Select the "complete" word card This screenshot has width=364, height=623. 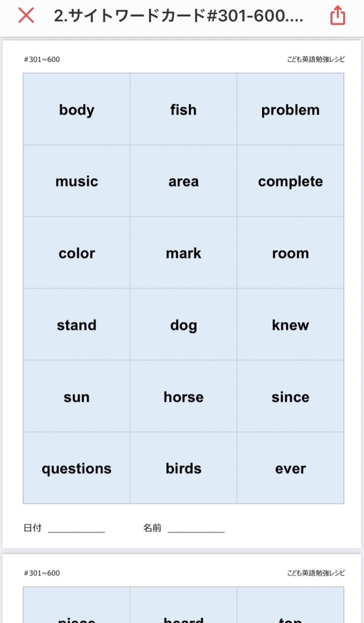point(290,181)
